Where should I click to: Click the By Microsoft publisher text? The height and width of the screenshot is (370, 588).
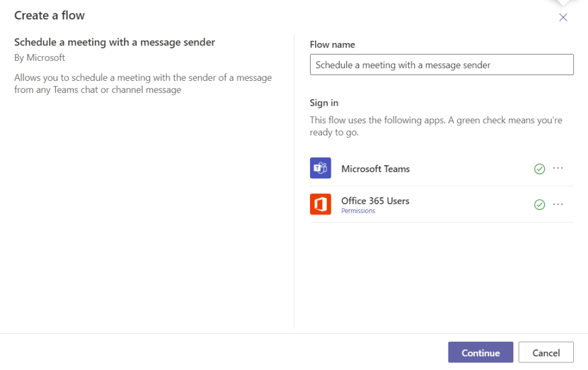click(40, 58)
